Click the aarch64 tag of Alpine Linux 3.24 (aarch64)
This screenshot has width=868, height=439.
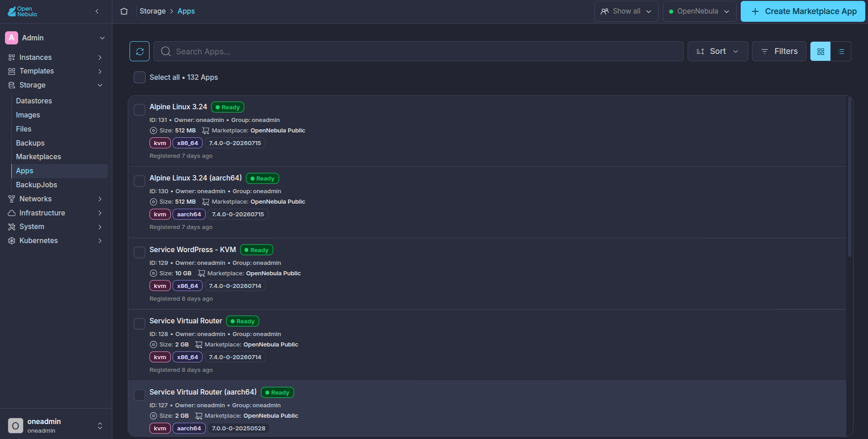coord(189,215)
